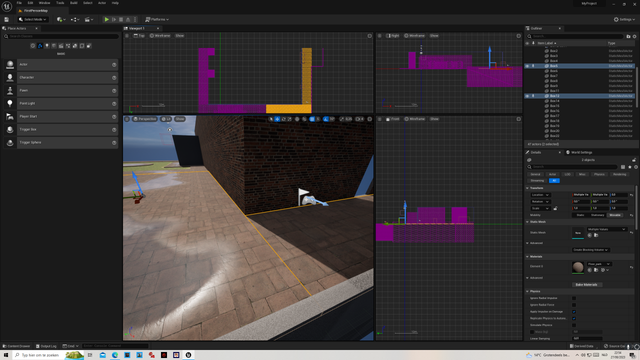Open the Scale type dropdown
640x360 pixels.
click(x=540, y=208)
